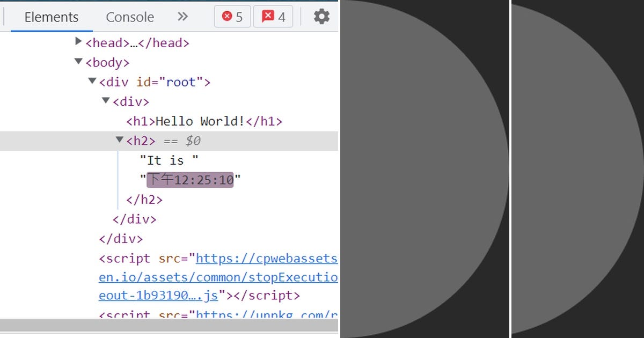Viewport: 644px width, 338px height.
Task: Switch to the Console tab
Action: pyautogui.click(x=129, y=17)
